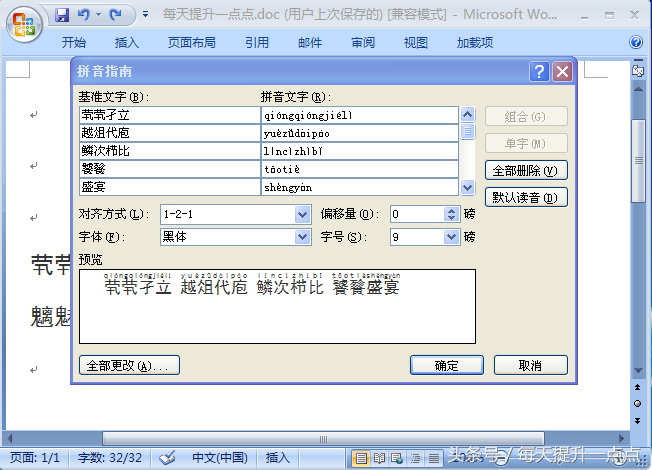Click pinyin field with shèngyàn
652x470 pixels.
(x=360, y=187)
